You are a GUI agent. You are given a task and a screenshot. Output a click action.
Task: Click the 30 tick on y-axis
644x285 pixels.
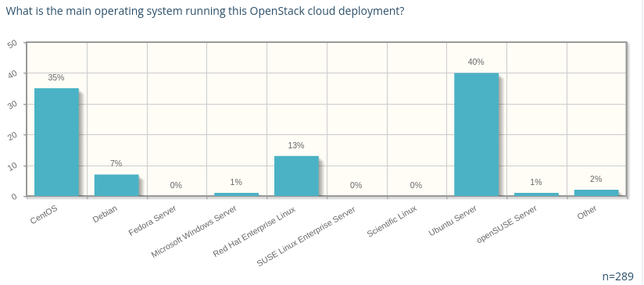pos(12,105)
